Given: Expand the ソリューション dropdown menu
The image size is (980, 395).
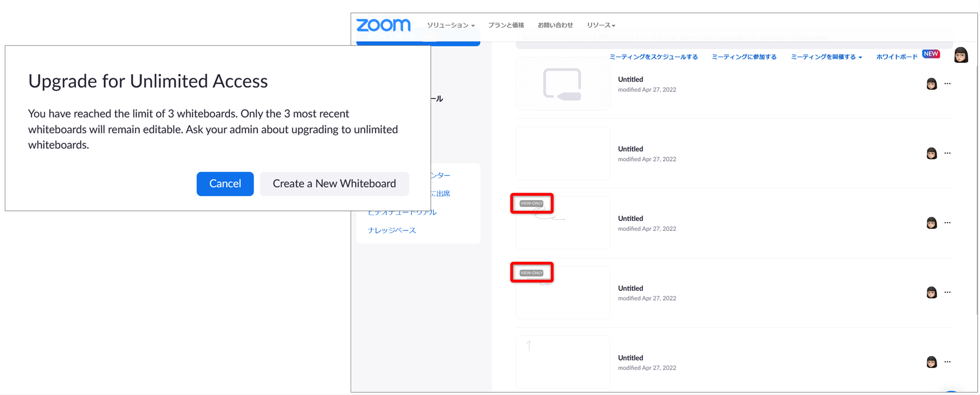Looking at the screenshot, I should point(451,25).
